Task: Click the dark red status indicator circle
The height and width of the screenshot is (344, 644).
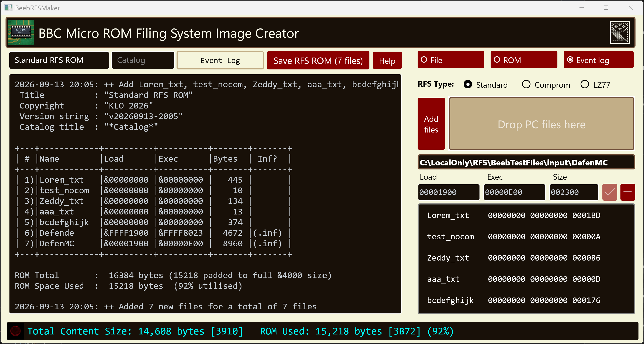Action: 15,331
